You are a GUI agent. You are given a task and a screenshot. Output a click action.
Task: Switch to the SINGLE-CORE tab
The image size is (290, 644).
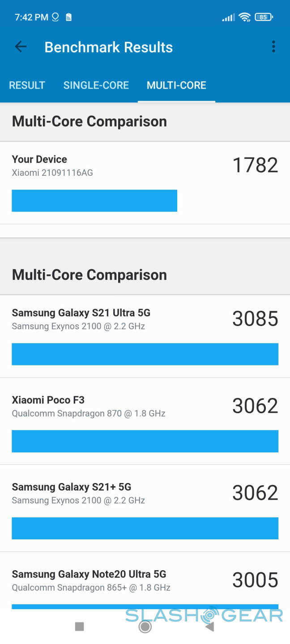pyautogui.click(x=96, y=85)
